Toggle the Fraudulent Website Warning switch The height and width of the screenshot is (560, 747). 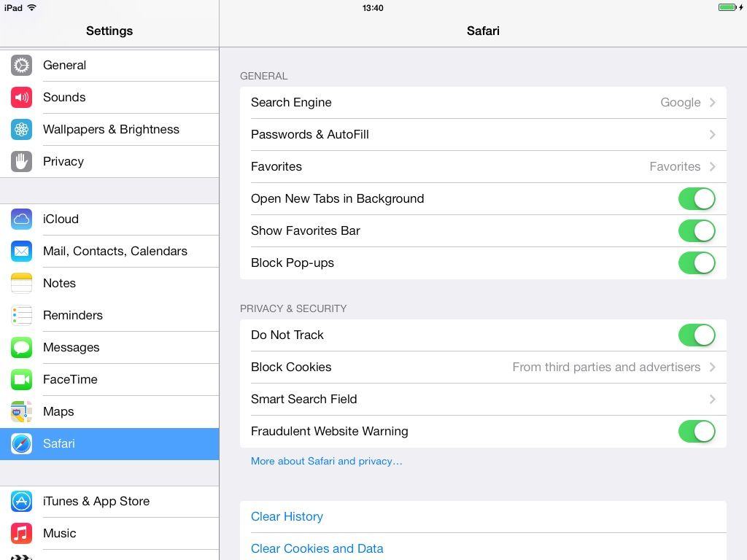pos(696,431)
